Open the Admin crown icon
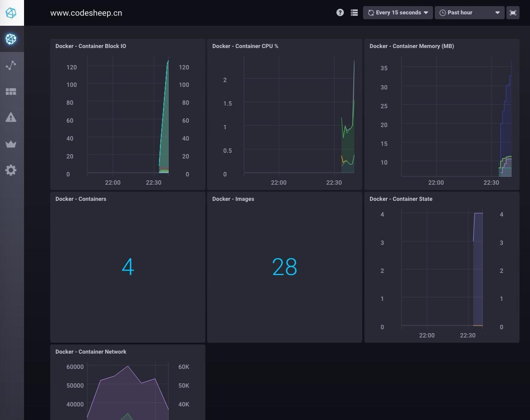The height and width of the screenshot is (420, 530). (x=11, y=144)
